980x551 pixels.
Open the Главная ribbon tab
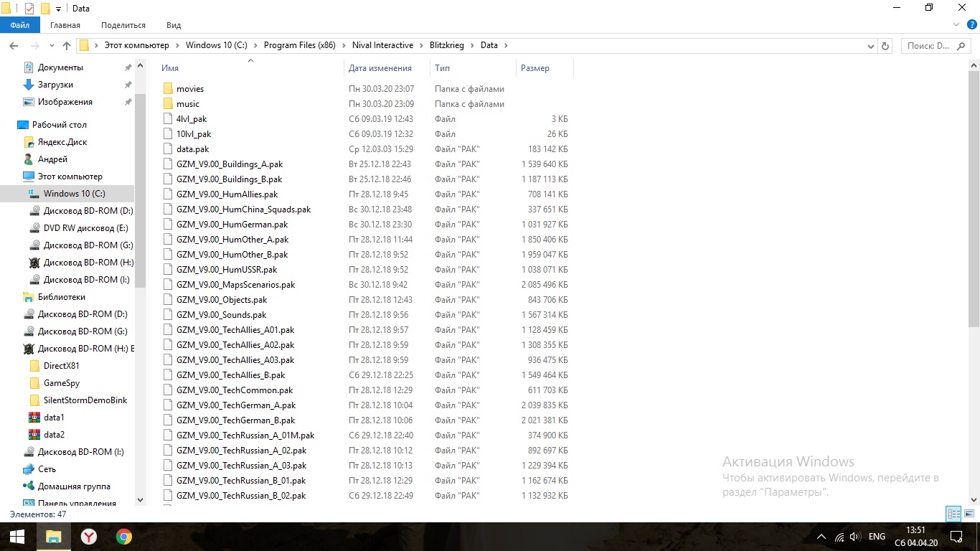point(65,25)
